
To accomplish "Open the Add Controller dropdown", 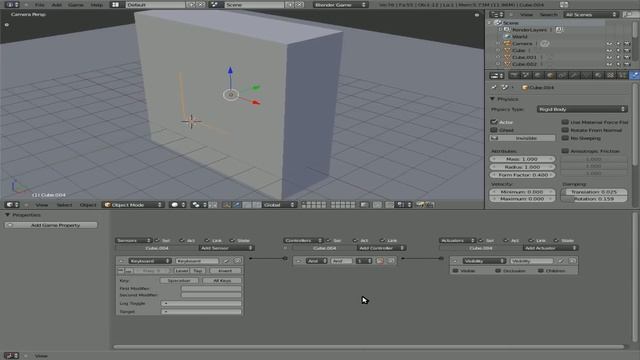I will pos(381,248).
